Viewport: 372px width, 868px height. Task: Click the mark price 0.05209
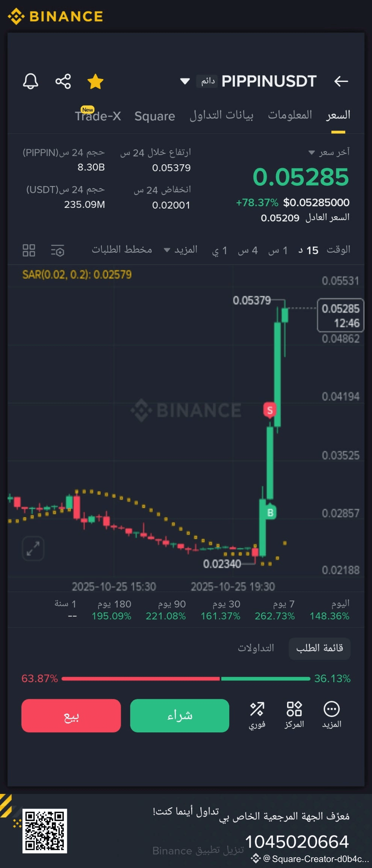[x=280, y=218]
